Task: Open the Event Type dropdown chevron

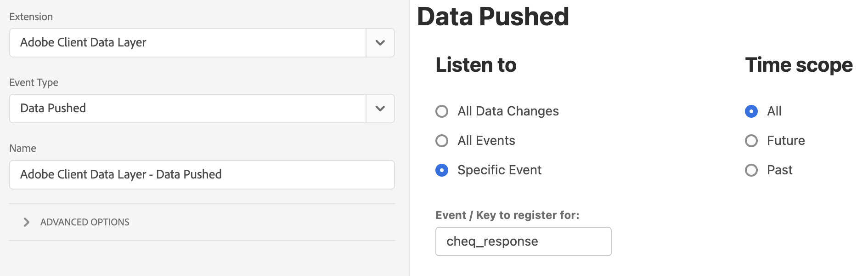Action: tap(380, 109)
